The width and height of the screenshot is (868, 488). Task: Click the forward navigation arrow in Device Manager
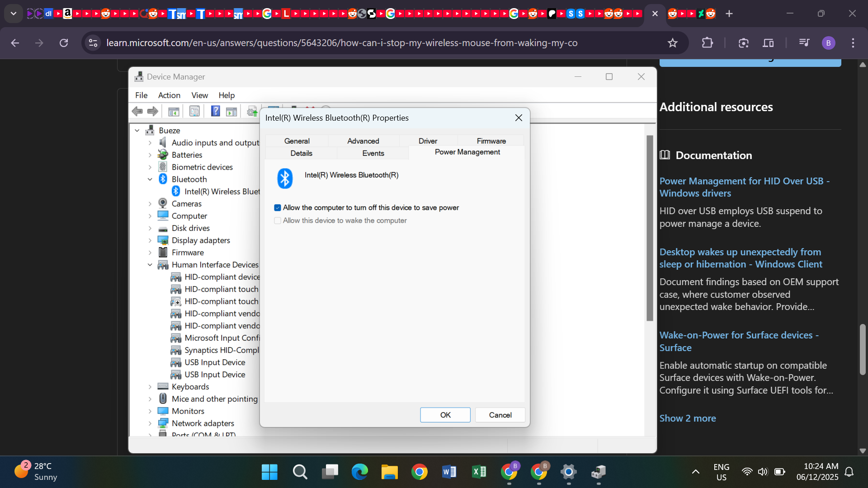click(x=152, y=111)
